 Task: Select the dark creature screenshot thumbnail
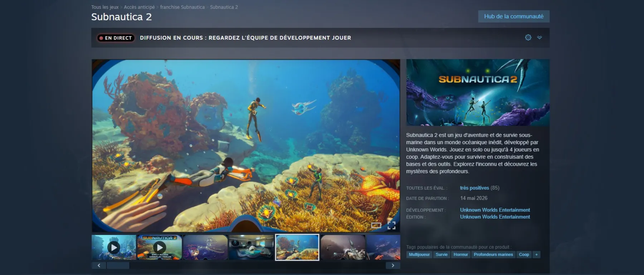pos(343,247)
